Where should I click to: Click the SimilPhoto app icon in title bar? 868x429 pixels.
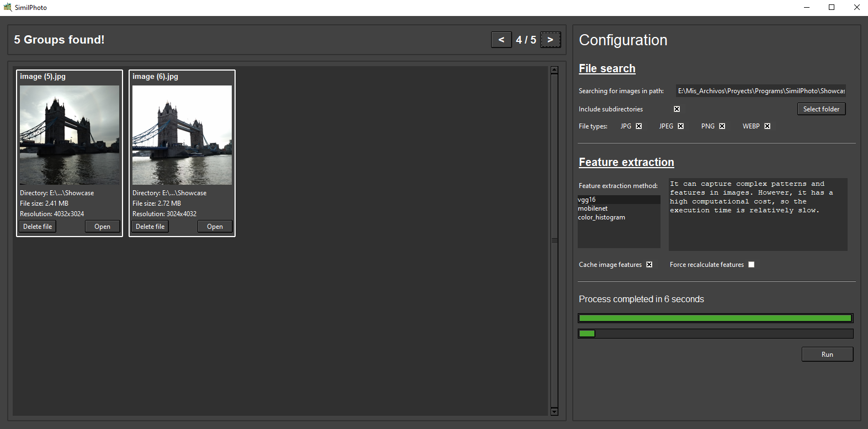[8, 7]
